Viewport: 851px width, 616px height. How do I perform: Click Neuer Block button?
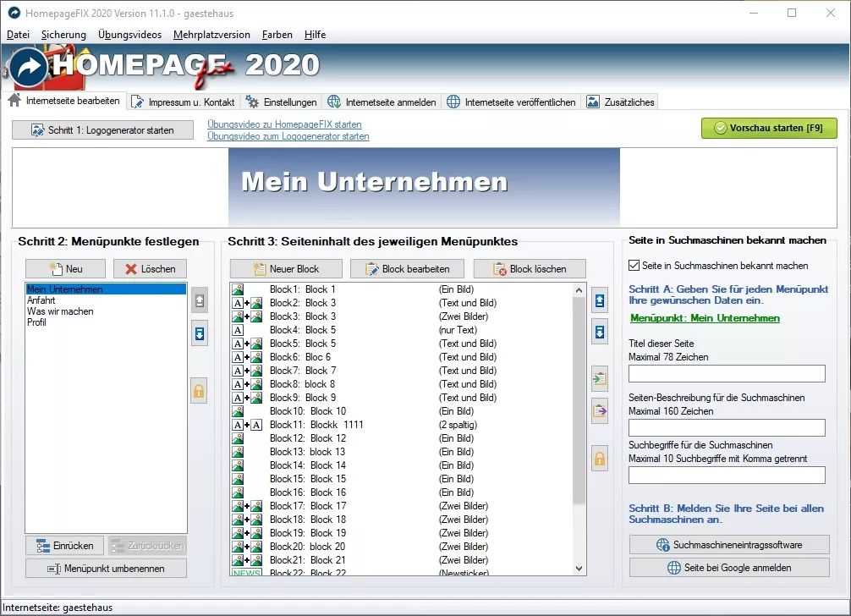click(x=286, y=268)
